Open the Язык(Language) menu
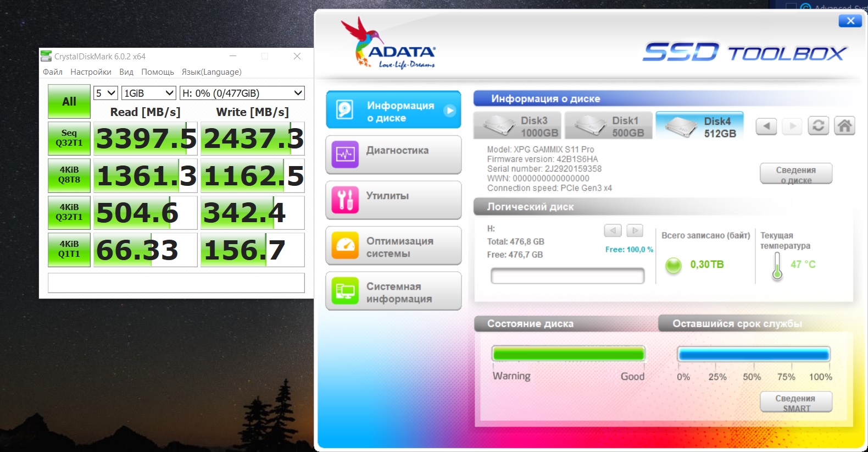The image size is (868, 452). pos(212,72)
